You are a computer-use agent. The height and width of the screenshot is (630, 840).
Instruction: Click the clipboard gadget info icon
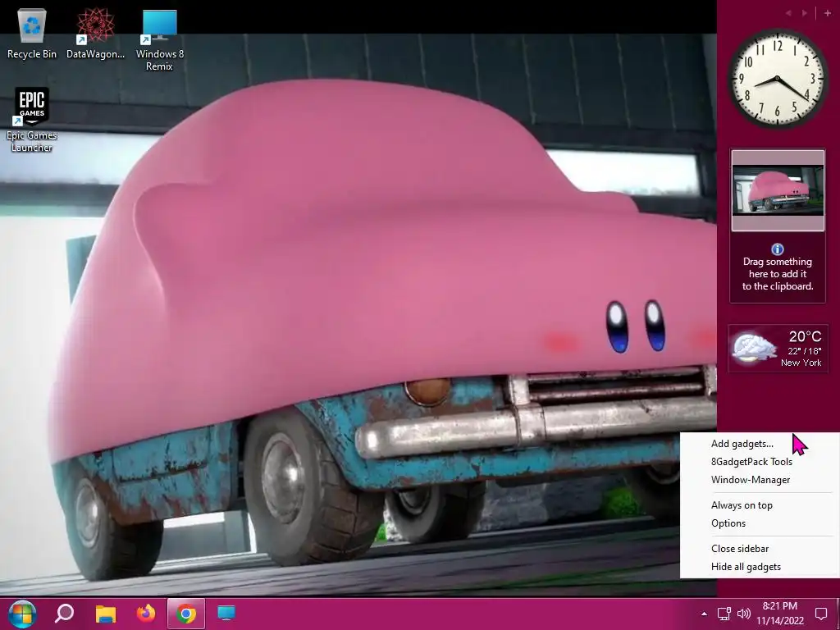click(x=778, y=249)
